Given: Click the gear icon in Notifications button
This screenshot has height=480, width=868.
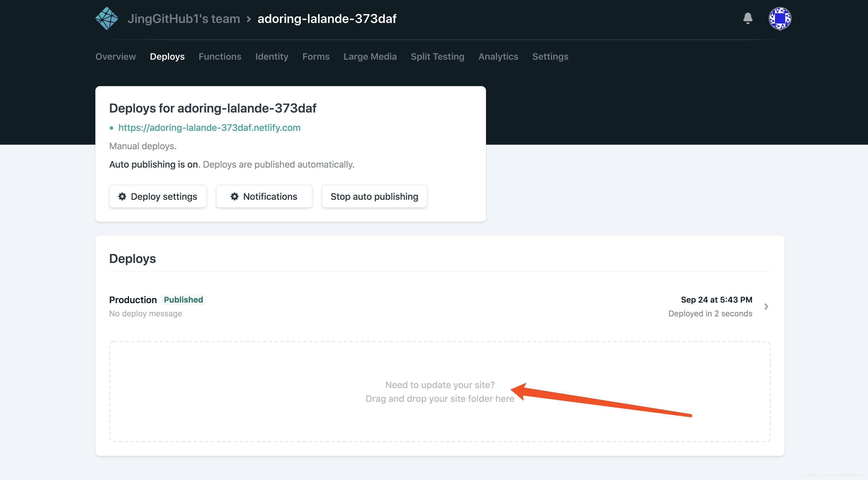Looking at the screenshot, I should (x=234, y=196).
